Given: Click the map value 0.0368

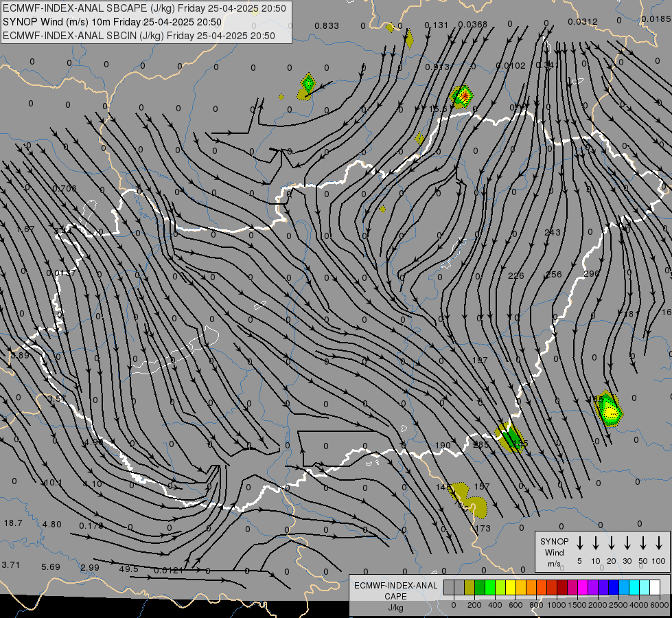Looking at the screenshot, I should (x=472, y=25).
